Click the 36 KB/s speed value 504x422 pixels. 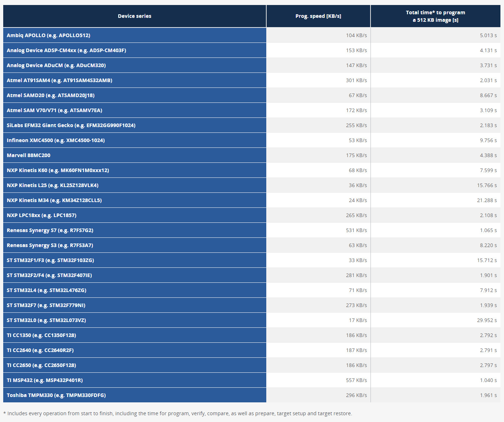pyautogui.click(x=358, y=185)
